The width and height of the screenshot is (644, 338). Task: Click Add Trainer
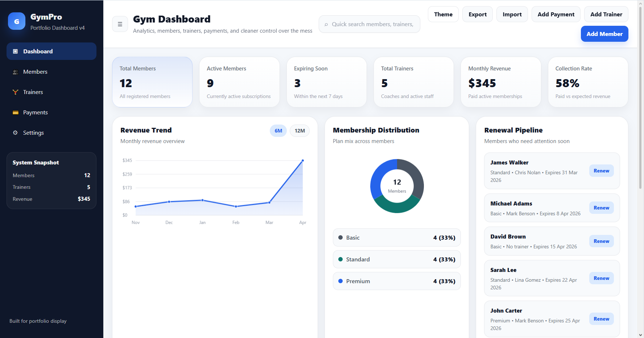coord(606,14)
